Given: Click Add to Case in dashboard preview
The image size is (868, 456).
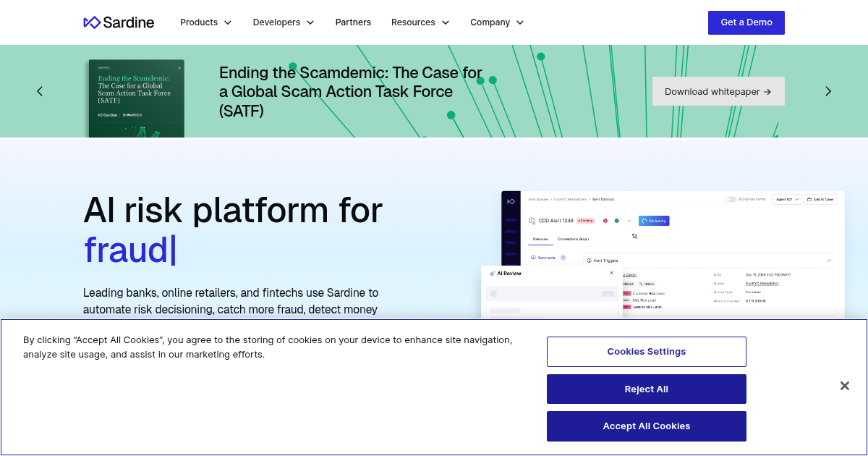Looking at the screenshot, I should (820, 199).
